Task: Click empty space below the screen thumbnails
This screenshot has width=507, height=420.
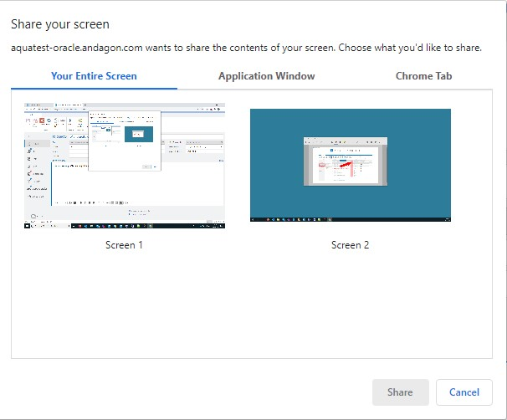Action: (251, 310)
